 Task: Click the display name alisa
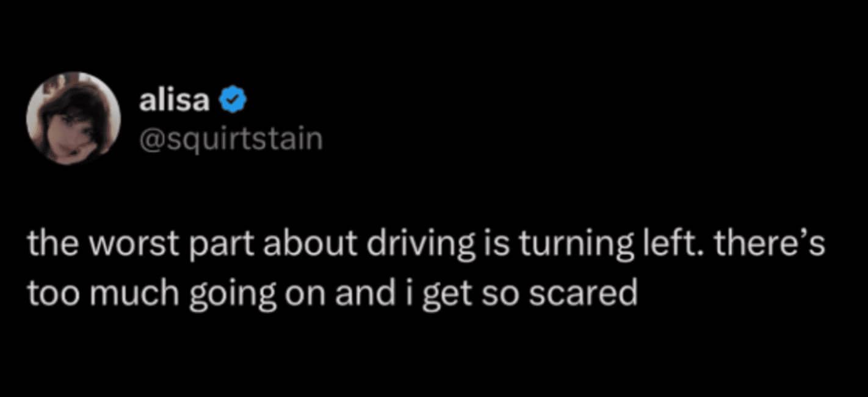[175, 101]
